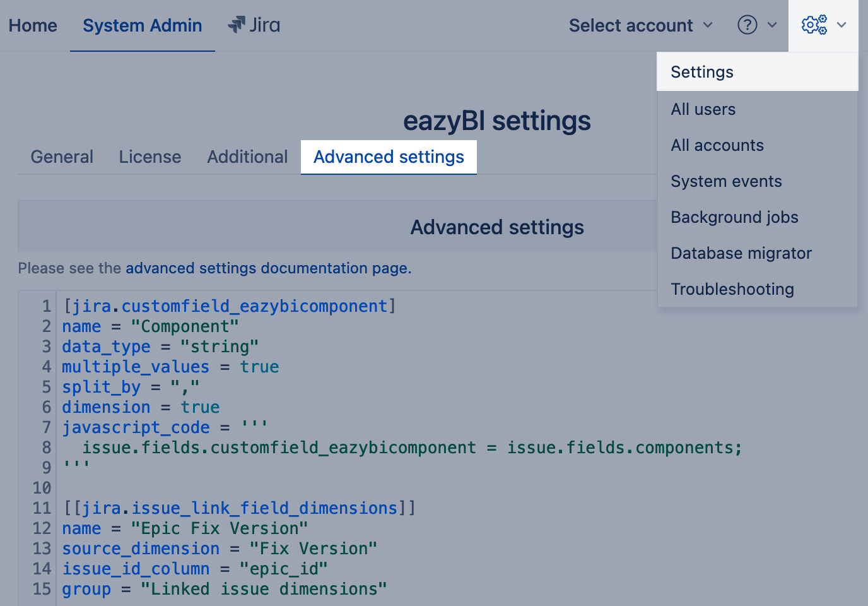Open All accounts from the menu

coord(717,145)
